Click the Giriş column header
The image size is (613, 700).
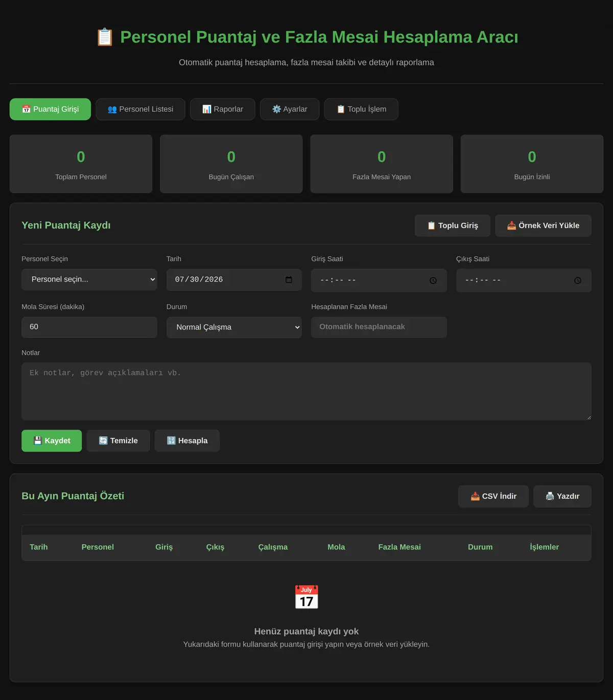[x=164, y=547]
